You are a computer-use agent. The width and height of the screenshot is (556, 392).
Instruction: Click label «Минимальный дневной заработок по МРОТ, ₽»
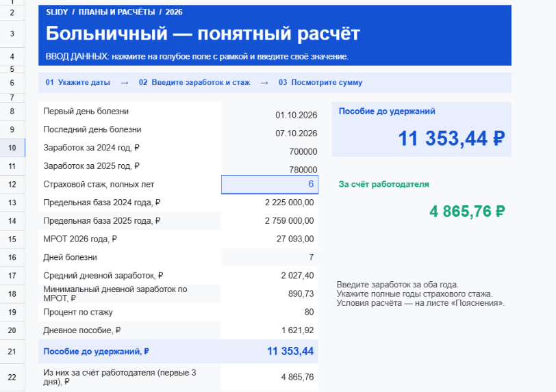pos(115,293)
